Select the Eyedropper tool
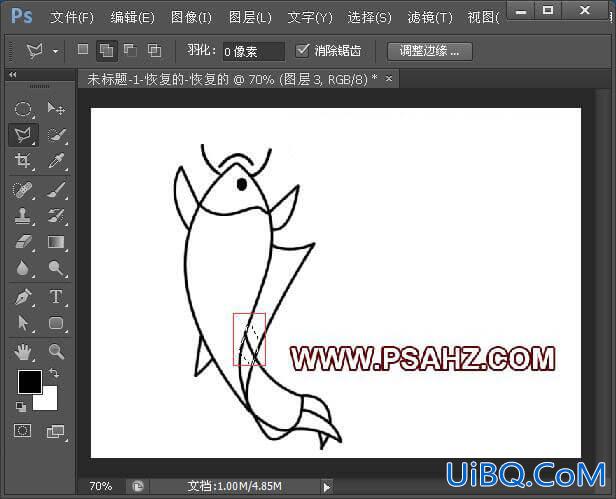 (56, 161)
